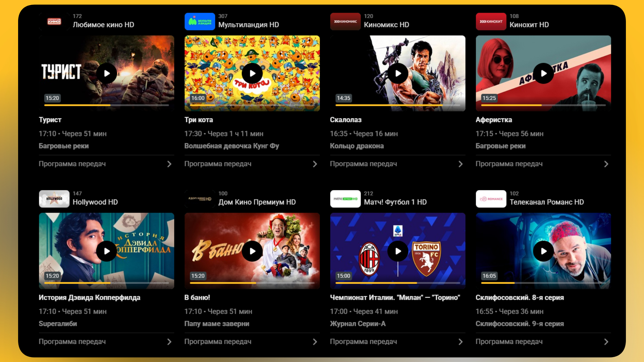Play the Милан — Торино match

click(398, 251)
